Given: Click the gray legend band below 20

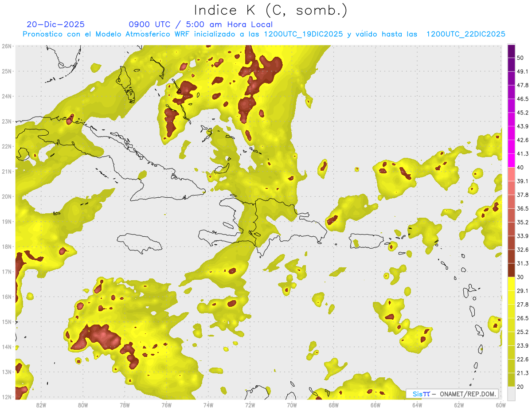Looking at the screenshot, I should point(511,393).
